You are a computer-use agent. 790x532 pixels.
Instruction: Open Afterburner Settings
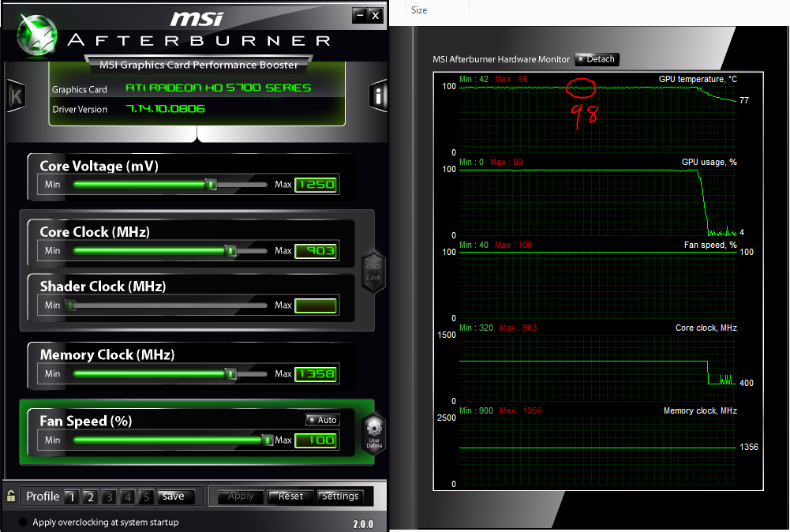click(340, 496)
